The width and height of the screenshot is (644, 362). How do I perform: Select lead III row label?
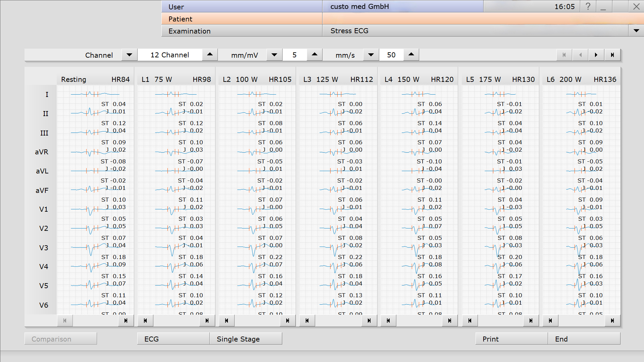point(44,133)
